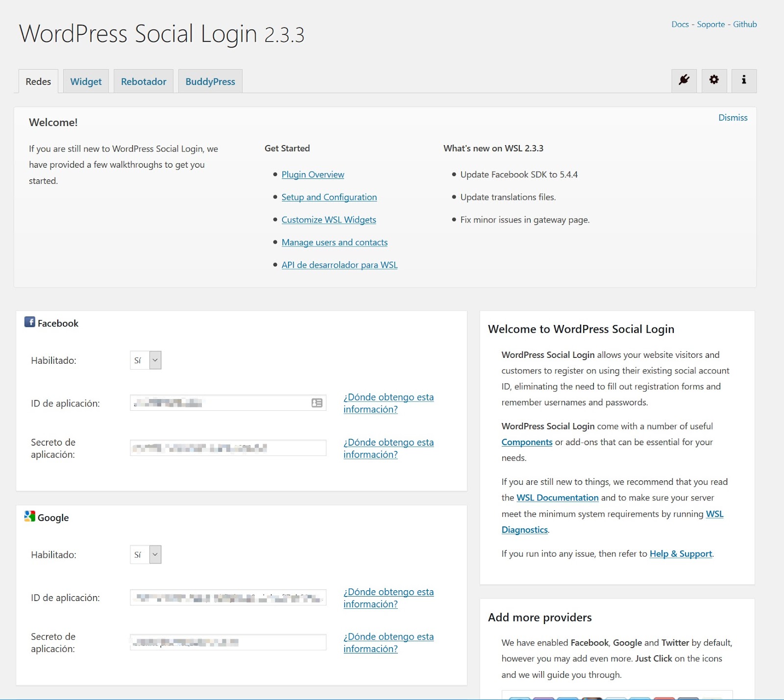Click the 'Update translations files.' text

pos(508,197)
